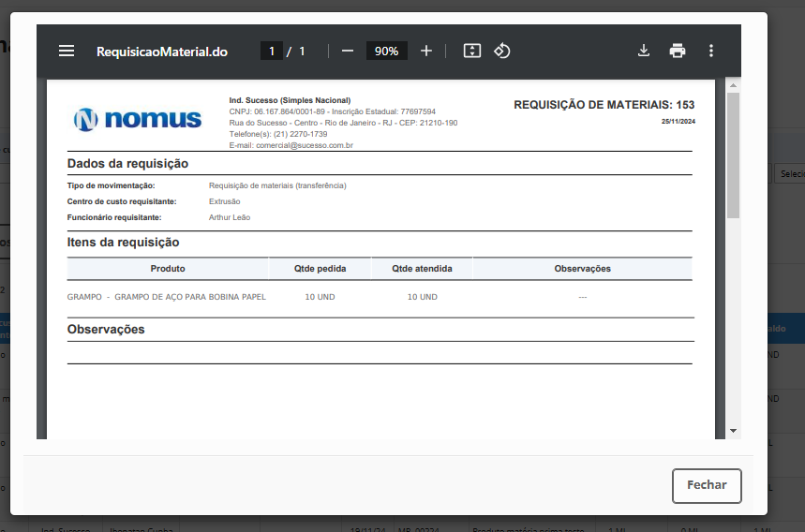The width and height of the screenshot is (805, 532).
Task: Click the Qtde atendida column header
Action: 422,269
